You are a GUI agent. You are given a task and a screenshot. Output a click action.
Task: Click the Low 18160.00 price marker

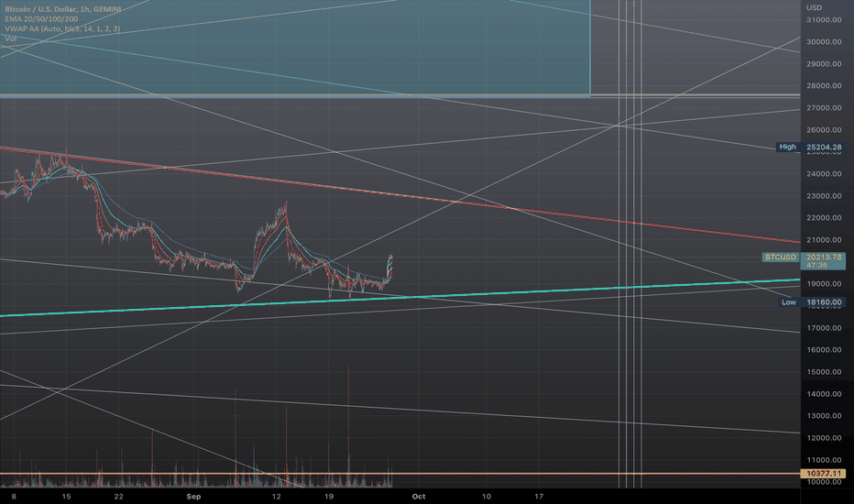(812, 301)
